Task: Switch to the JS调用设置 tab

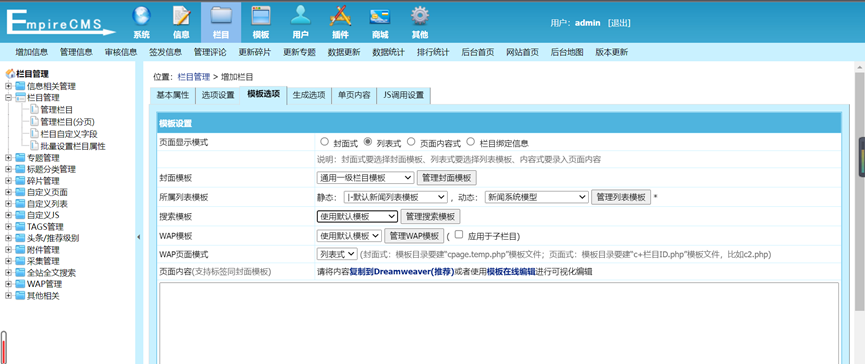Action: pyautogui.click(x=403, y=95)
